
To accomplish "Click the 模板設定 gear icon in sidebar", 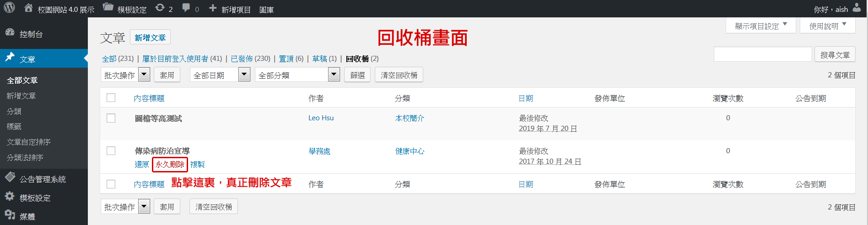I will [x=10, y=197].
